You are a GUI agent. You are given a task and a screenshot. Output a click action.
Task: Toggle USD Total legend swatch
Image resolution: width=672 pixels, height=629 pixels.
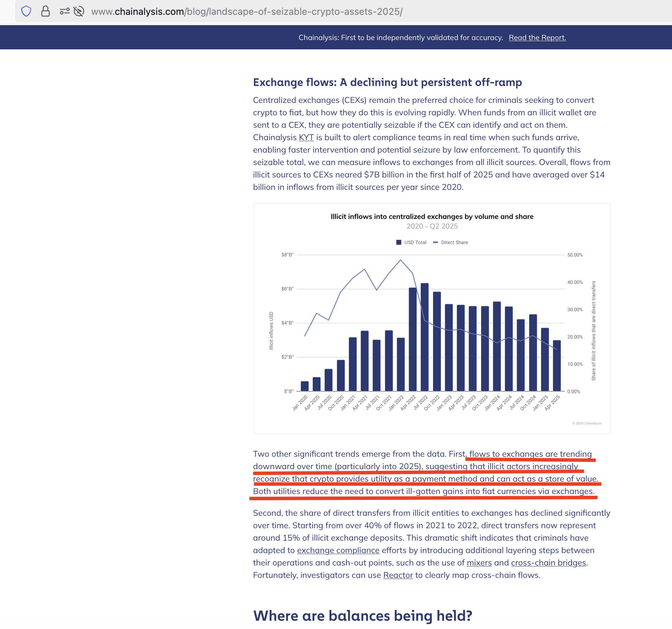399,242
